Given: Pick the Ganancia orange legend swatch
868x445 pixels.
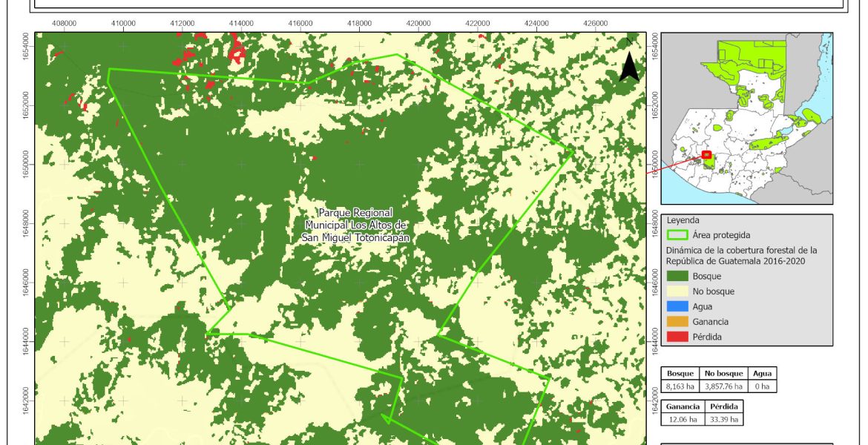Looking at the screenshot, I should (677, 322).
